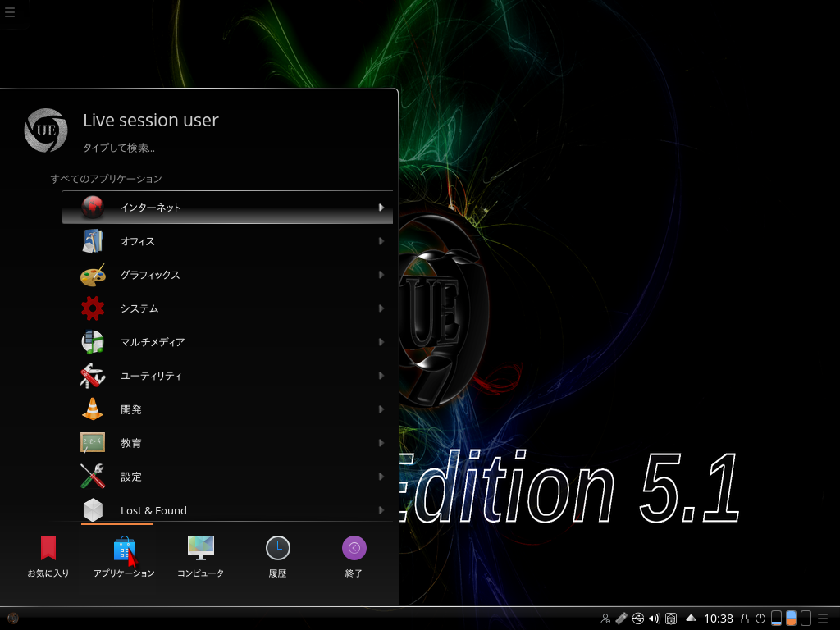Switch to the コンピュータ tab
840x630 pixels.
200,556
